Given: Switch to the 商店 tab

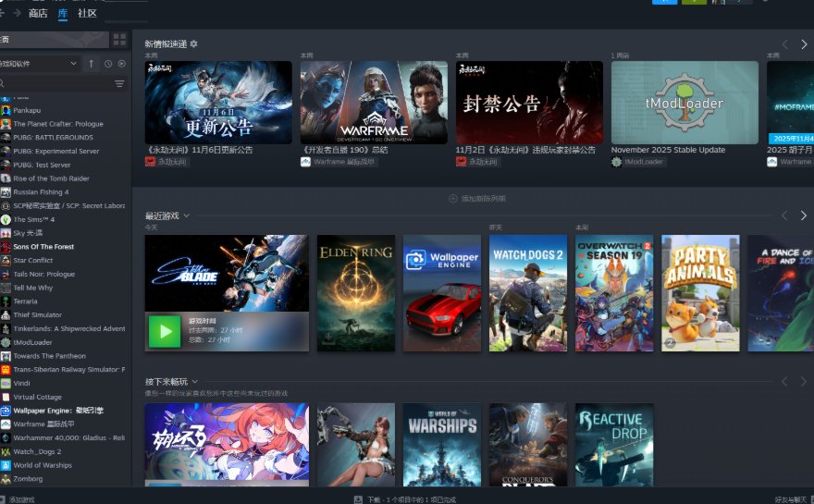Looking at the screenshot, I should pos(38,14).
